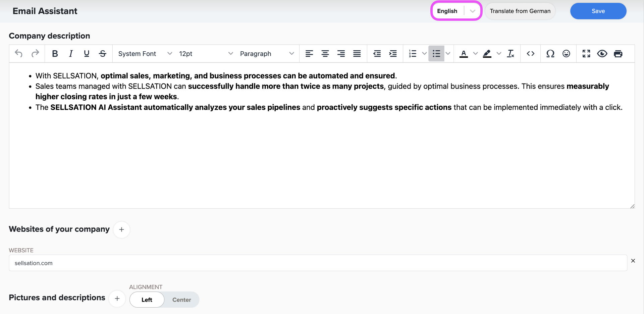Apply bold formatting in the editor toolbar
The width and height of the screenshot is (644, 314).
pyautogui.click(x=55, y=54)
